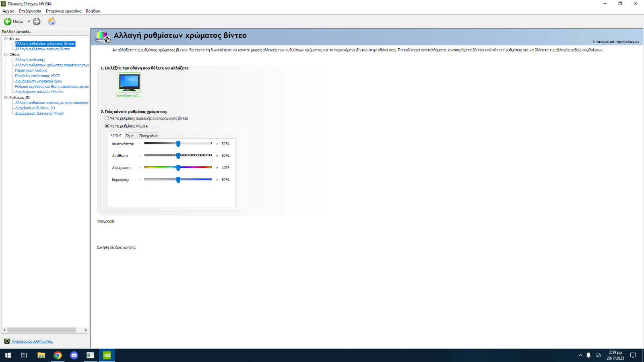The image size is (644, 362).
Task: Switch to the Χρώμα tab
Action: [x=116, y=136]
